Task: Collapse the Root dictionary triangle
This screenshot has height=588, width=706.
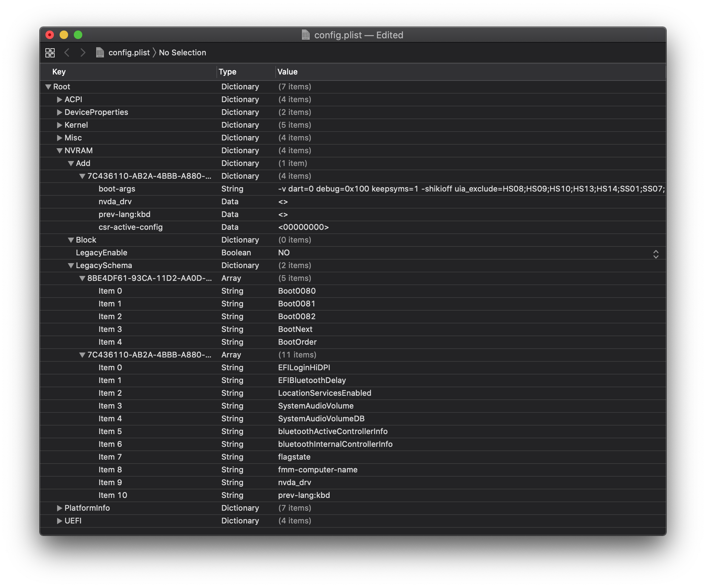Action: [x=48, y=87]
